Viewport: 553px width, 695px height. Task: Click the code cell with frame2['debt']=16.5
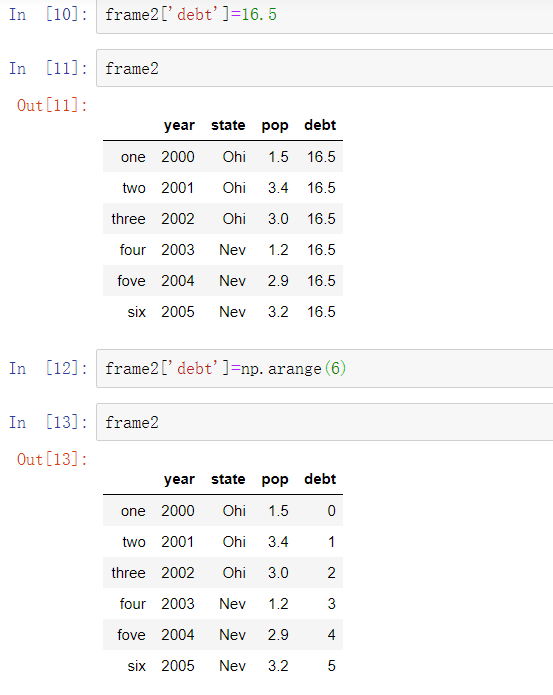coord(324,15)
